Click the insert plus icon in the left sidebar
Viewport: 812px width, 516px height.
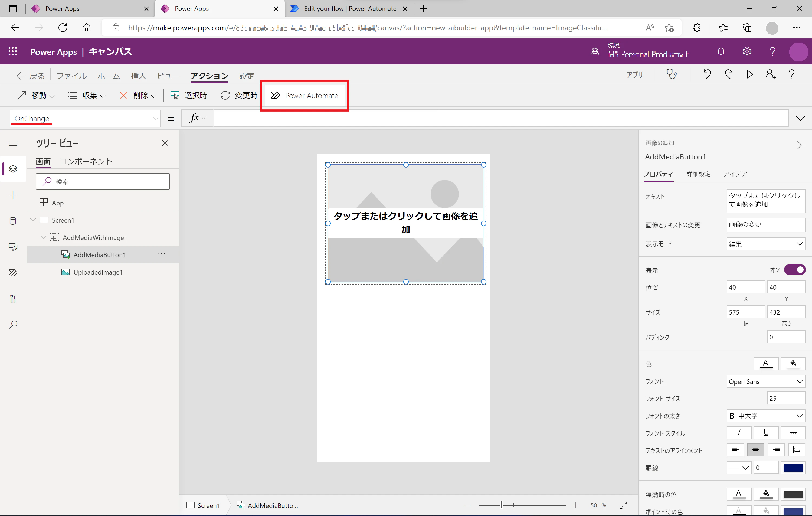(13, 195)
